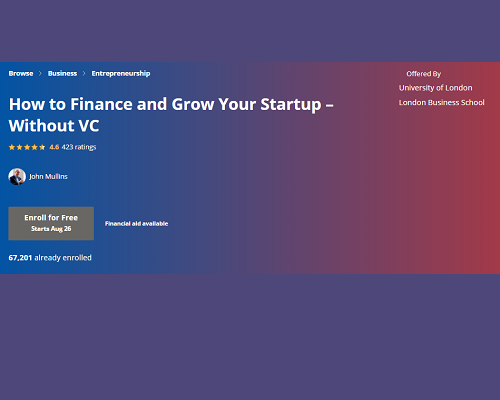Screen dimensions: 500x400
Task: Open Financial aid available link
Action: pos(136,224)
